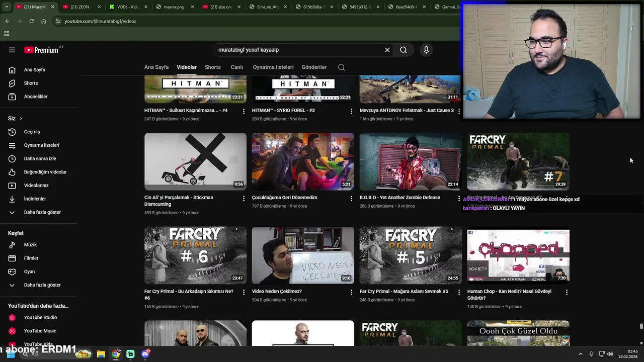Switch to Shorts channel tab
Image resolution: width=644 pixels, height=362 pixels.
pyautogui.click(x=213, y=67)
